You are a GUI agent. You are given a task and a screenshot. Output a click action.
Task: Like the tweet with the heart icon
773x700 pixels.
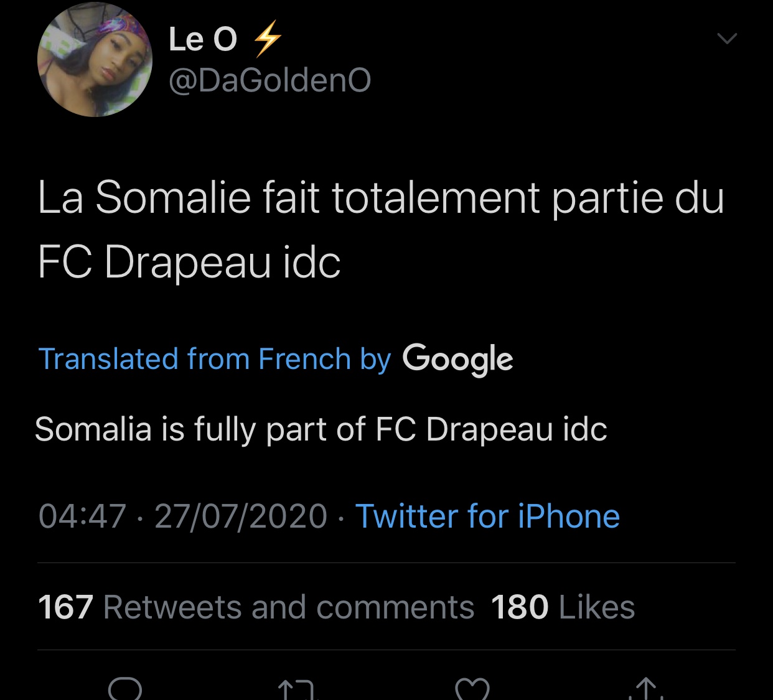point(472,689)
